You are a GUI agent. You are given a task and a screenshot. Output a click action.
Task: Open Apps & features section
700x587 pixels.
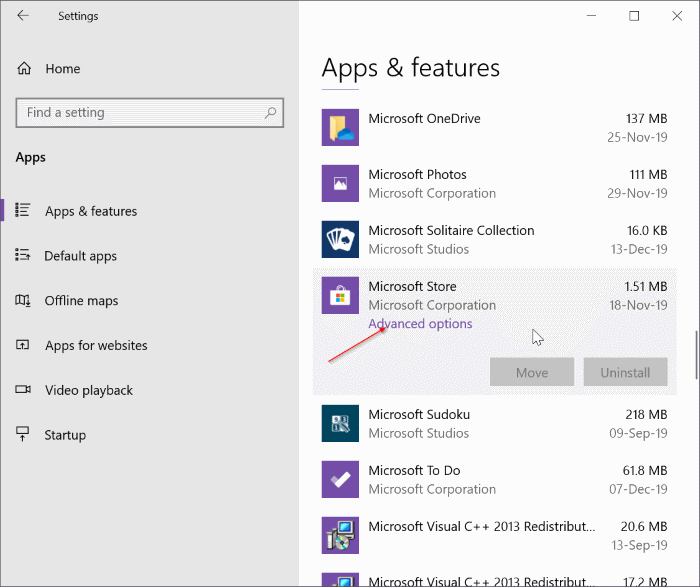click(91, 211)
